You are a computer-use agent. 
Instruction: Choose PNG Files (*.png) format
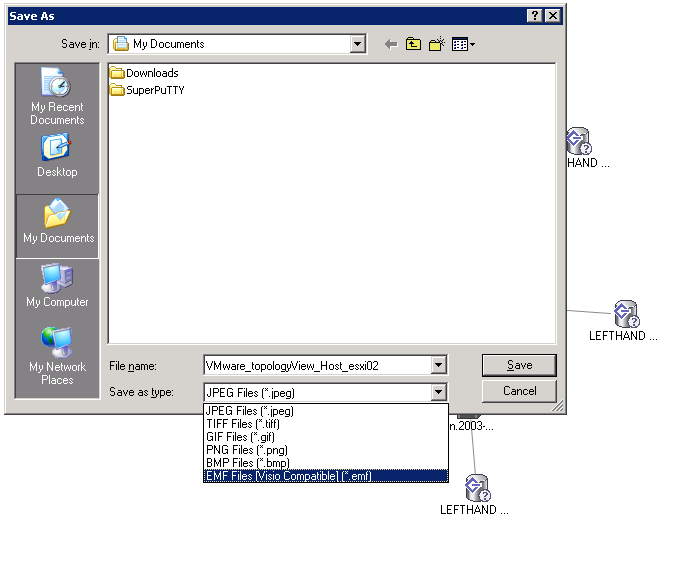click(246, 450)
